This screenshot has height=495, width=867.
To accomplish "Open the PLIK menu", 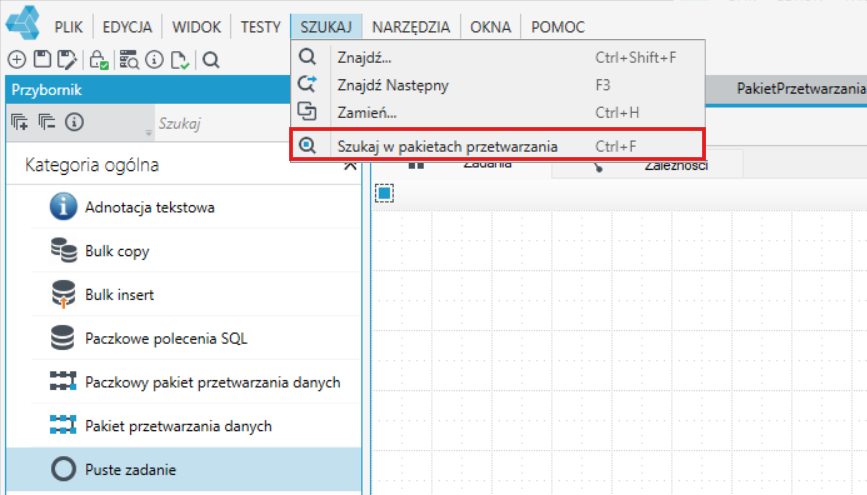I will point(69,27).
